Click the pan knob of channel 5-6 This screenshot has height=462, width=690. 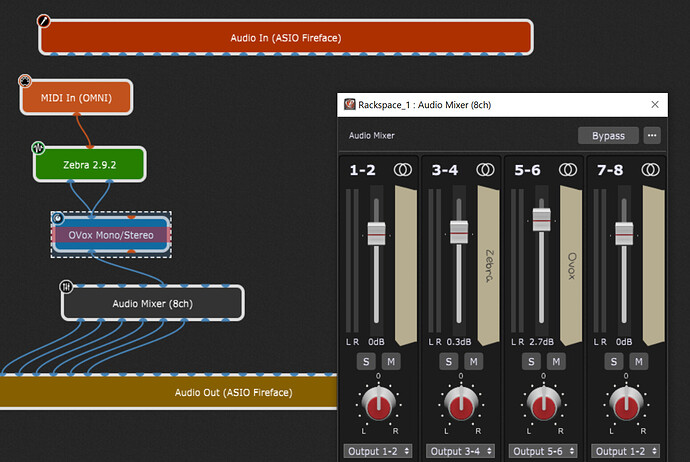point(543,403)
